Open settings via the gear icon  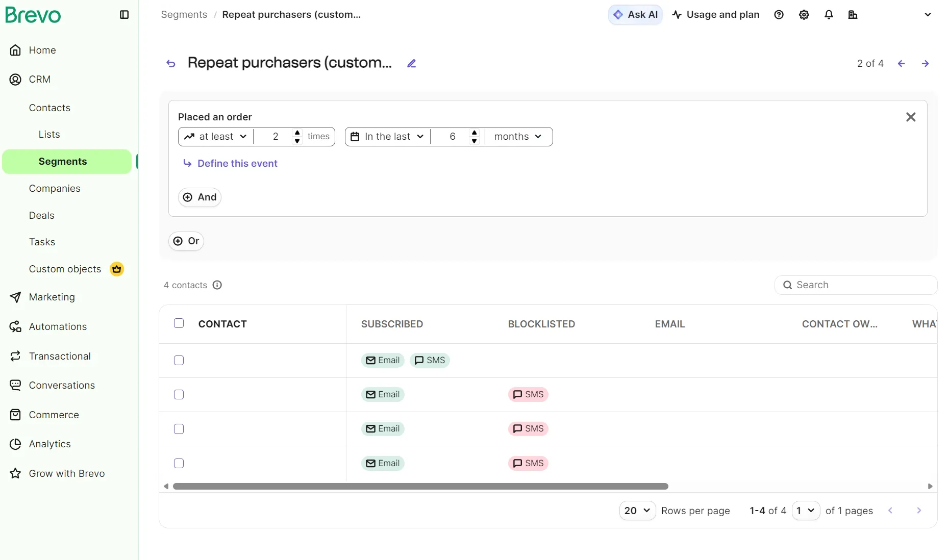pos(804,15)
